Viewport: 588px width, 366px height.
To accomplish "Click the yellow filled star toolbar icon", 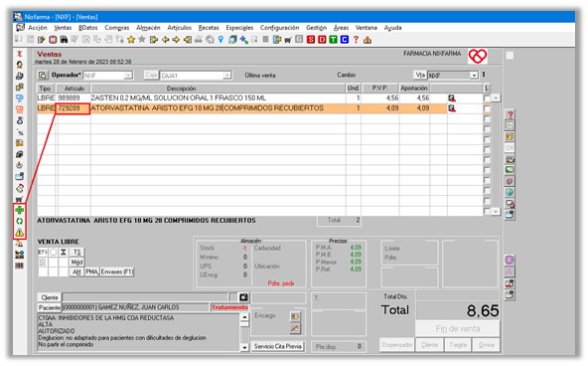I will (x=131, y=40).
